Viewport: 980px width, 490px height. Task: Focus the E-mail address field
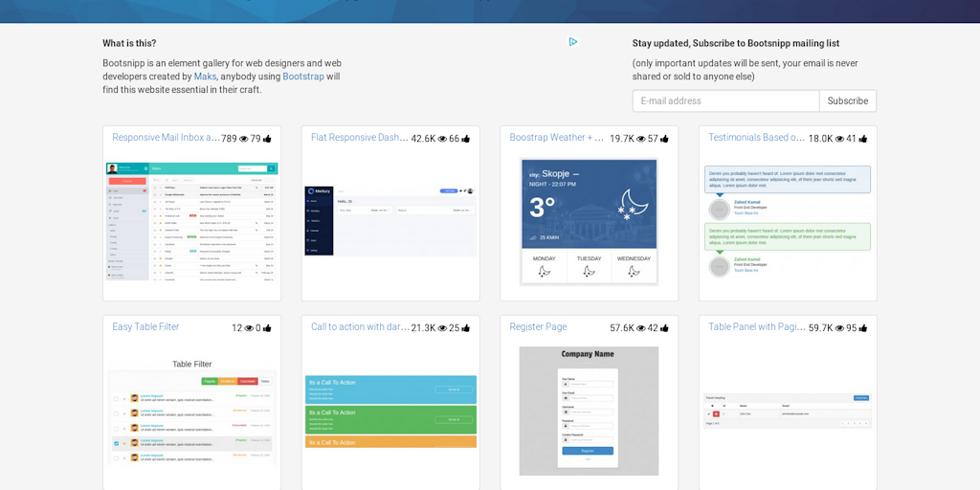[725, 100]
